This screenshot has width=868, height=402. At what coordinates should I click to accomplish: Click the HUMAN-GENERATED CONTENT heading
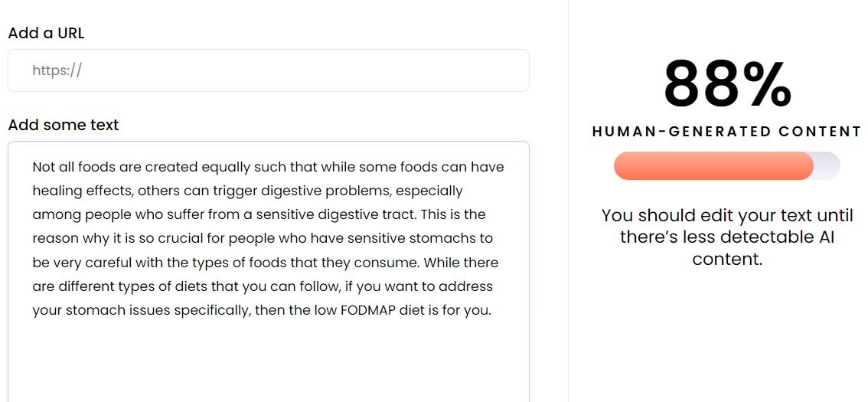point(727,132)
